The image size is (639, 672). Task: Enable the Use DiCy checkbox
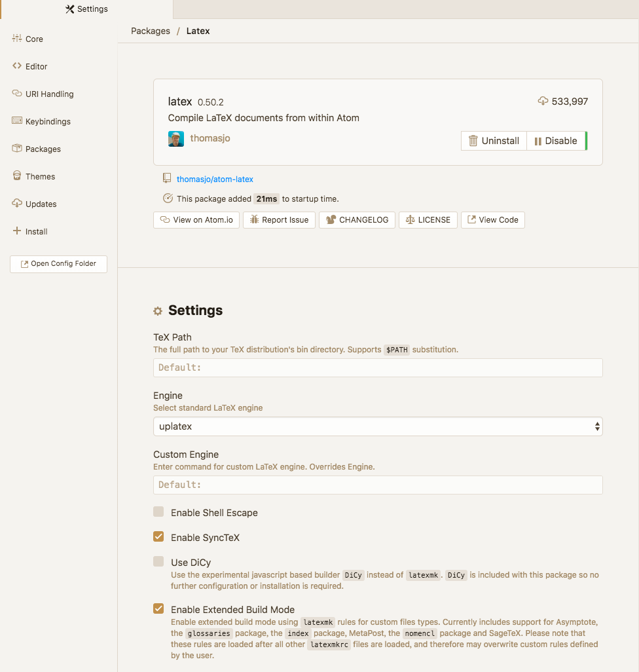[158, 561]
